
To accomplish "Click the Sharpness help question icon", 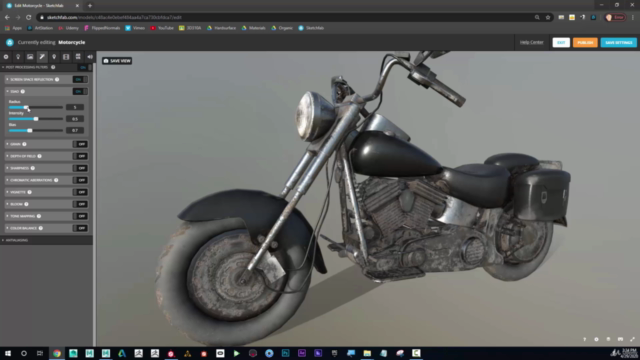I will pyautogui.click(x=33, y=168).
